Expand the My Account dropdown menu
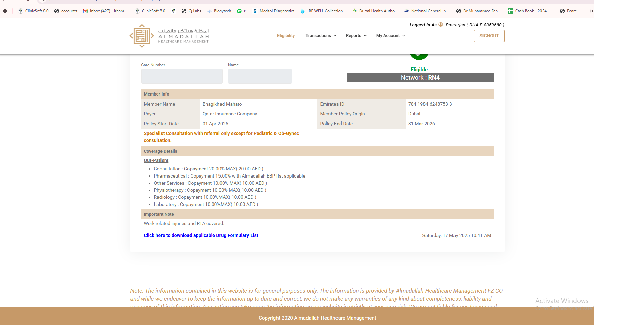644x325 pixels. 390,36
